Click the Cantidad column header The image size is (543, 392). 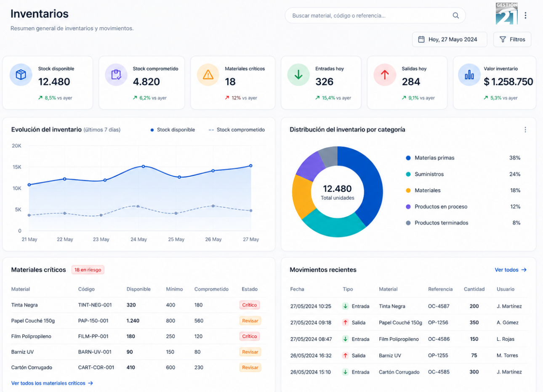[x=474, y=289]
